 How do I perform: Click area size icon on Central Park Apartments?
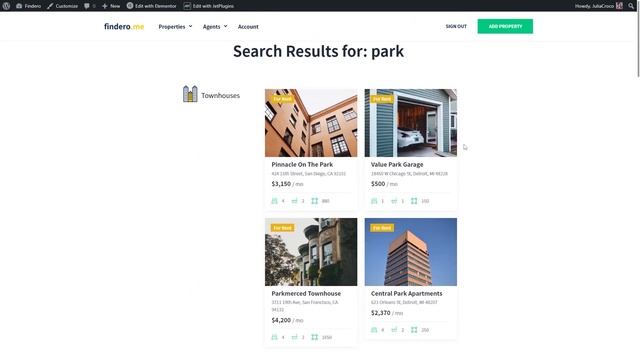click(414, 330)
